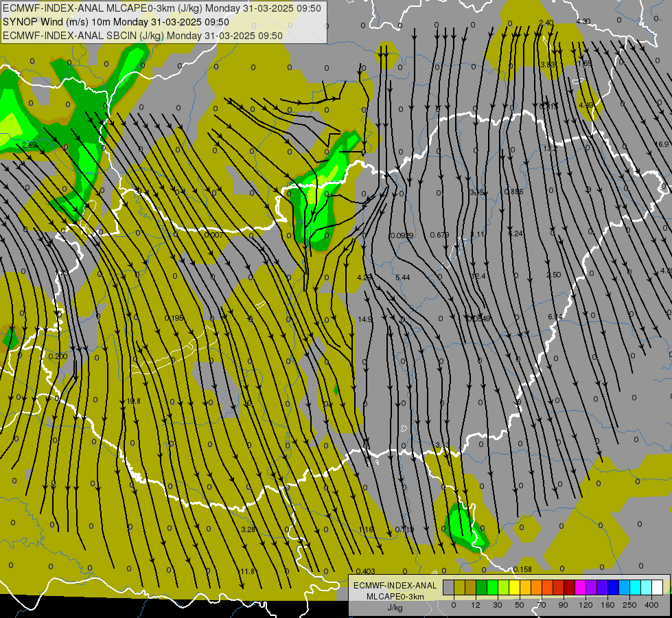Click the gray swatch in MLCAPE legend
The width and height of the screenshot is (672, 618).
pos(448,587)
